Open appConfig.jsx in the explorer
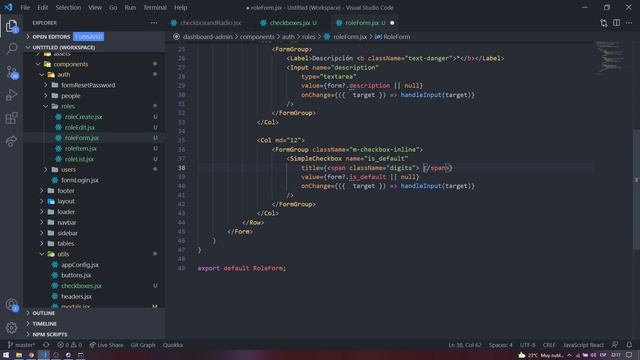 pyautogui.click(x=80, y=264)
